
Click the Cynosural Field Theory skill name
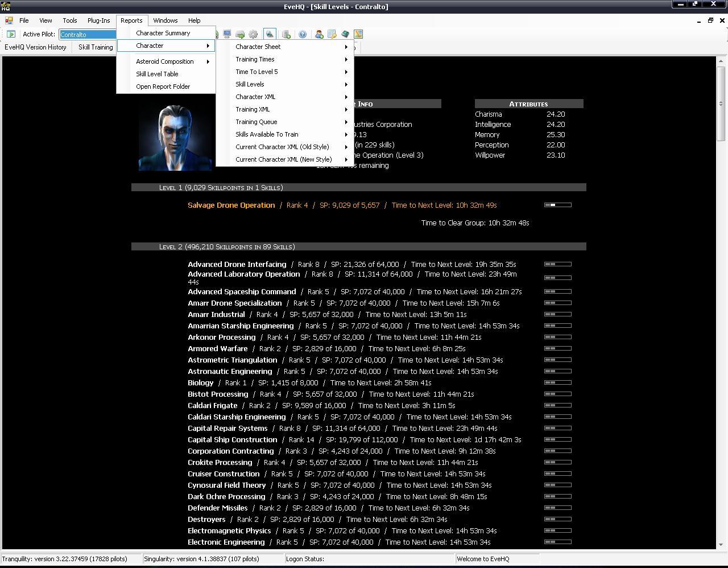227,485
